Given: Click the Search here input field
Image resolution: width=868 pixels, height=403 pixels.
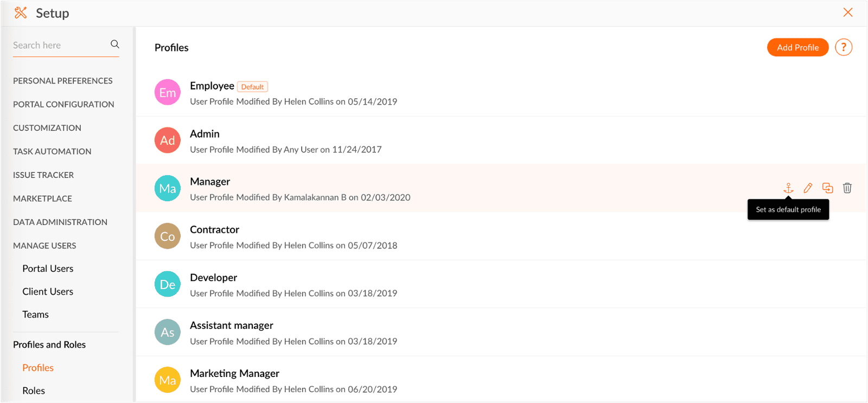Looking at the screenshot, I should point(59,46).
